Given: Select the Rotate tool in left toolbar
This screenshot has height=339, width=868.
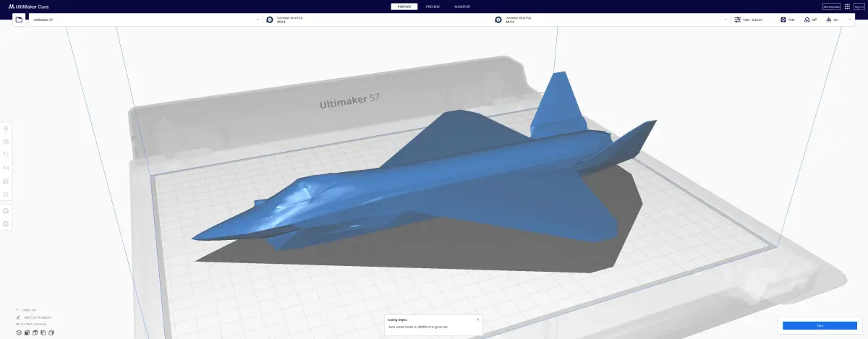Looking at the screenshot, I should coord(6,154).
